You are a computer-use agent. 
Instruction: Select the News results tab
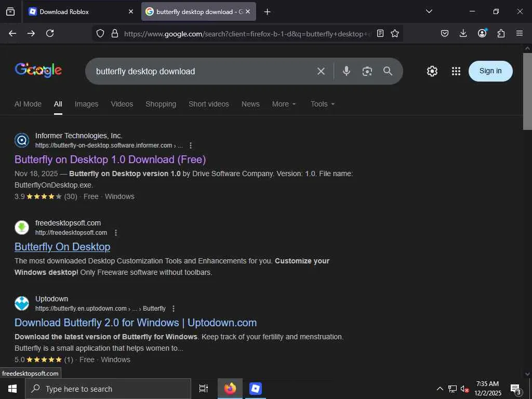click(x=250, y=104)
